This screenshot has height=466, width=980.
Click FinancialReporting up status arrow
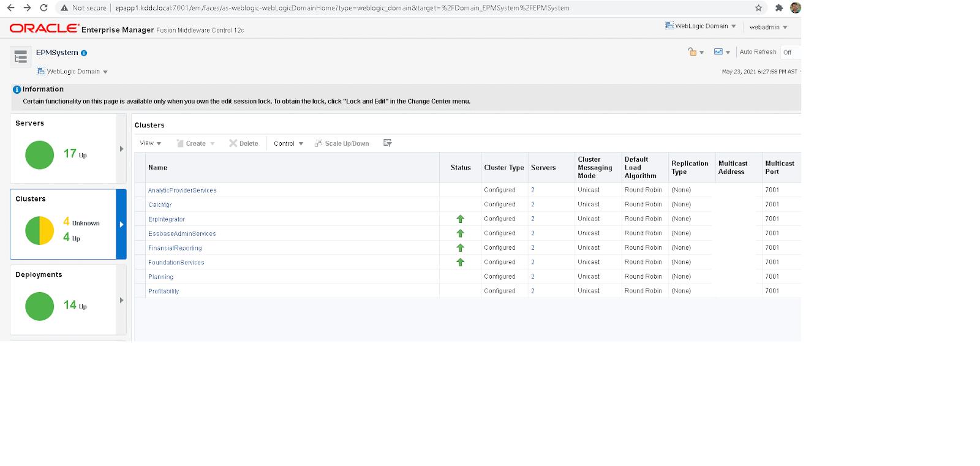460,248
